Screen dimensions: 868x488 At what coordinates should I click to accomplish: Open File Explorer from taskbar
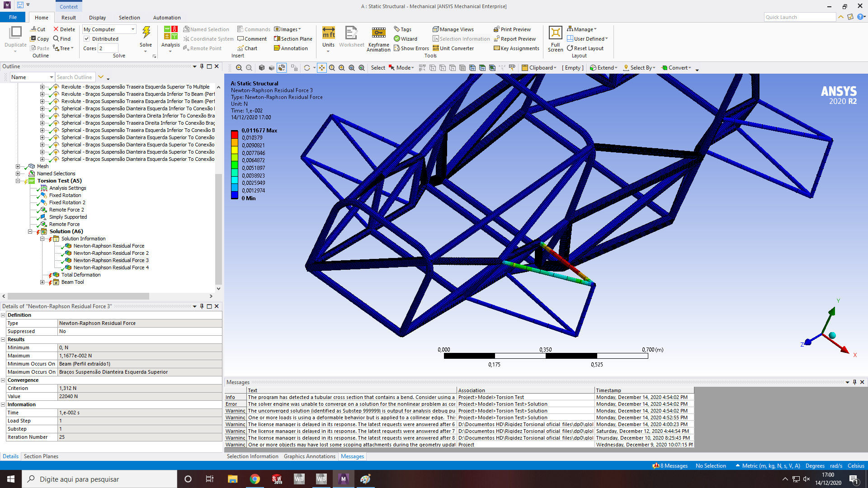pyautogui.click(x=233, y=479)
